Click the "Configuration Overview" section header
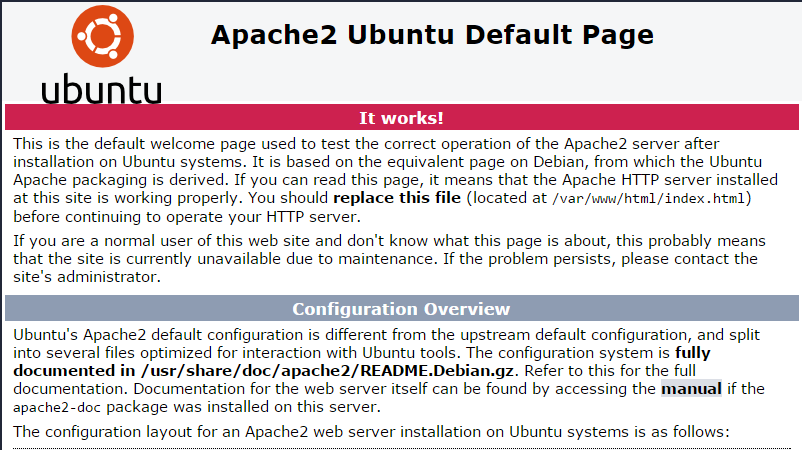The image size is (802, 450). pos(402,308)
